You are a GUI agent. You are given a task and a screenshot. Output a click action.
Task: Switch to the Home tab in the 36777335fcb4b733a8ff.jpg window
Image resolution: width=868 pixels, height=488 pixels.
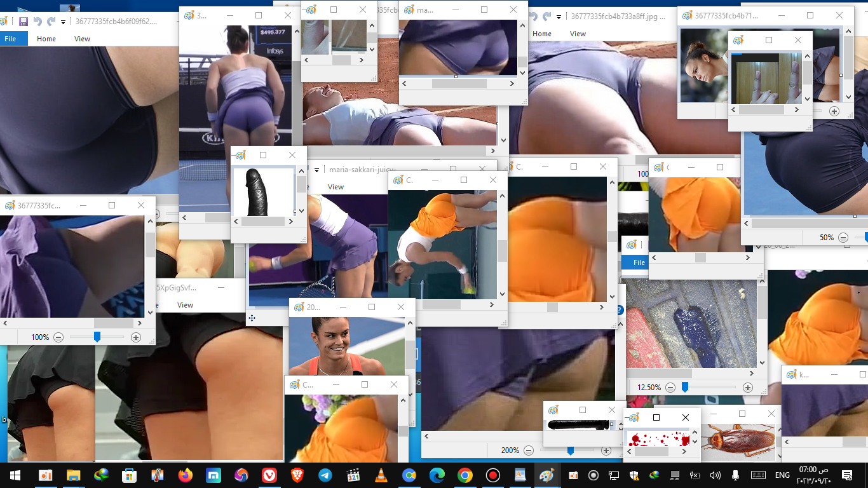[x=542, y=34]
